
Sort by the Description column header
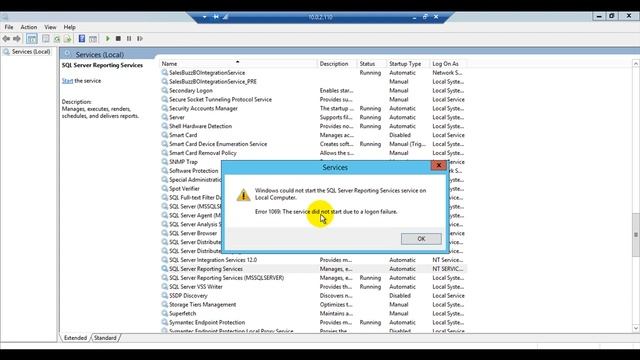coord(337,64)
